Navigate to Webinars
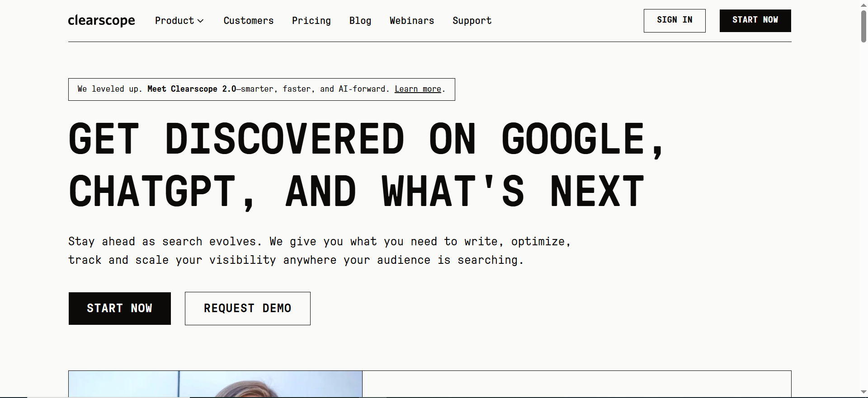 (412, 21)
